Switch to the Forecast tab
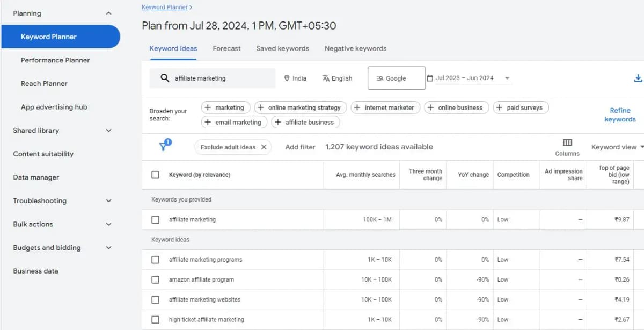The width and height of the screenshot is (644, 330). 226,48
